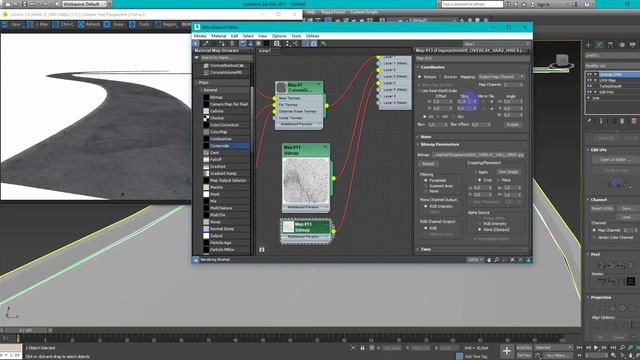Select the Place radio button in Cropping/Placement
The height and width of the screenshot is (360, 640).
(x=498, y=180)
